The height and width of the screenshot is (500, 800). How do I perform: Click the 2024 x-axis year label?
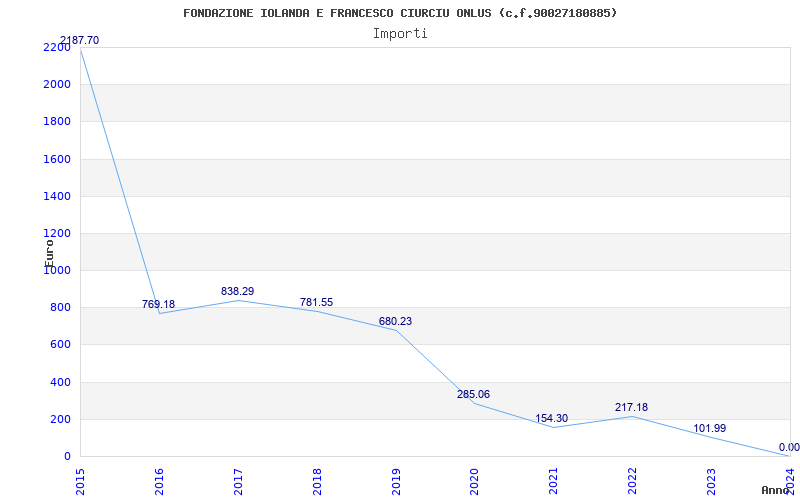[790, 482]
